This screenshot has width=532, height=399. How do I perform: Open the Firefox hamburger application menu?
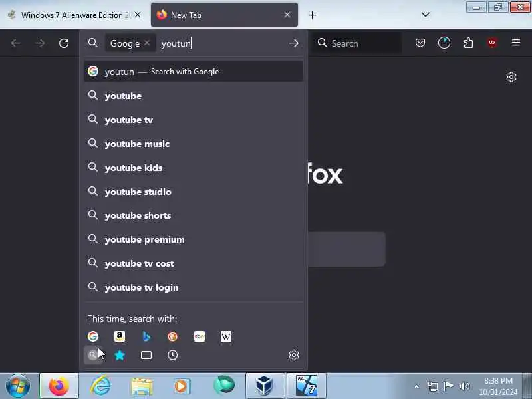(x=516, y=43)
